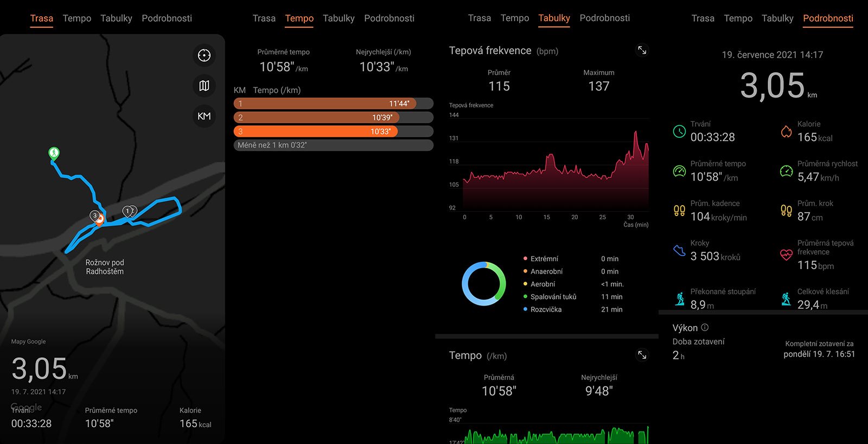Select the highlighted Podrobnosti tab

828,18
